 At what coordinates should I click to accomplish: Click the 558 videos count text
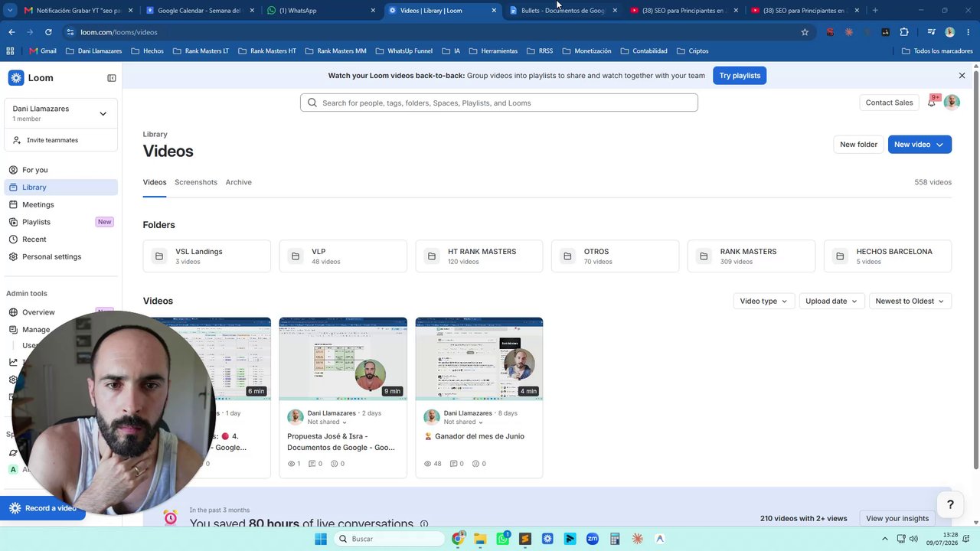pos(933,182)
